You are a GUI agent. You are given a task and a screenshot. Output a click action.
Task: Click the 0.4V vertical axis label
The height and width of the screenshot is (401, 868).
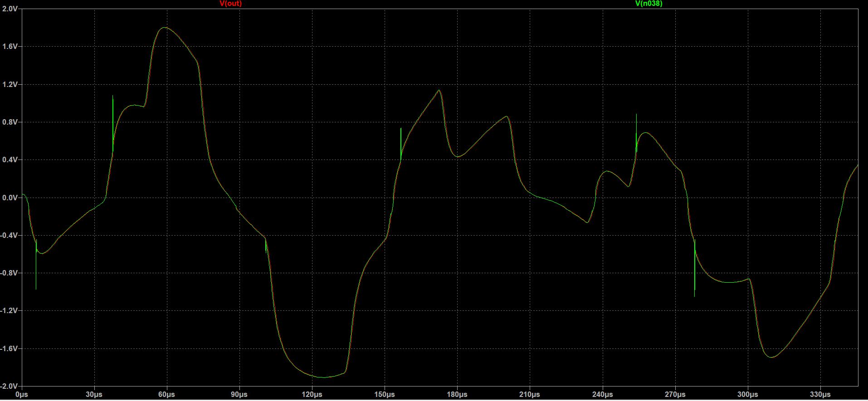tap(10, 160)
